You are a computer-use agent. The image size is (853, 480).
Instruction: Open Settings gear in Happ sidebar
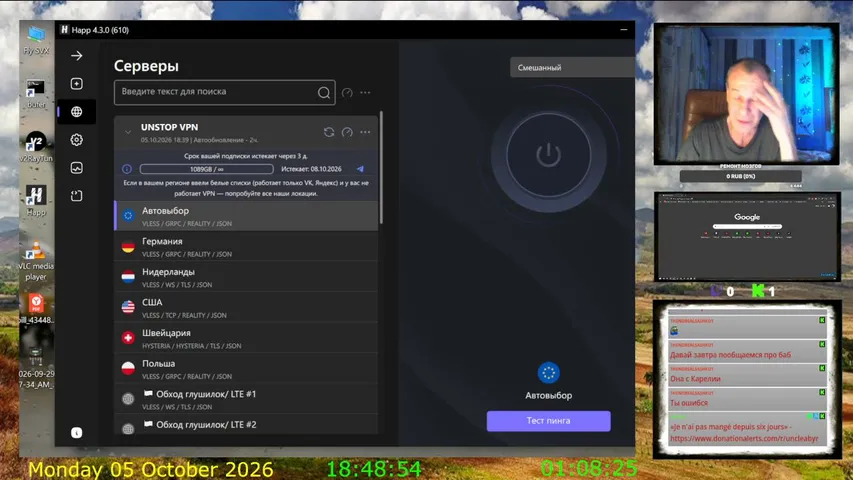(x=77, y=140)
